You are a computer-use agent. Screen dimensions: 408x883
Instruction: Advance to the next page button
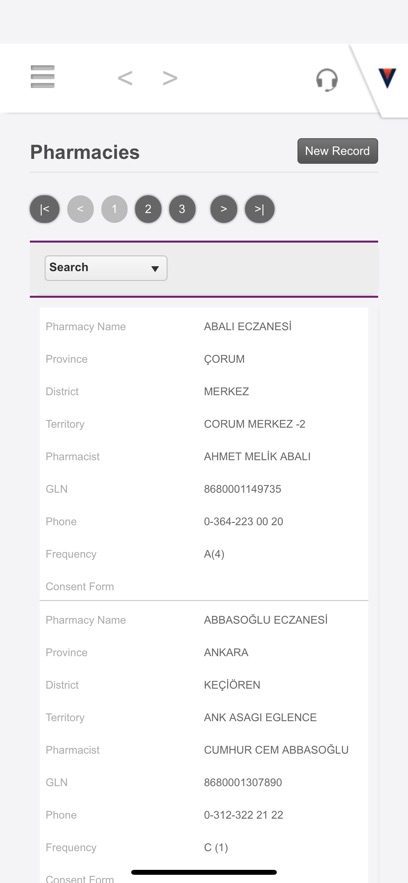224,209
